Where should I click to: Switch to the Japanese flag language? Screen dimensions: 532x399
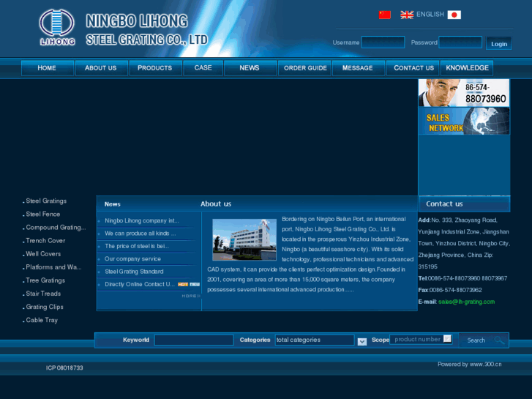coord(454,15)
